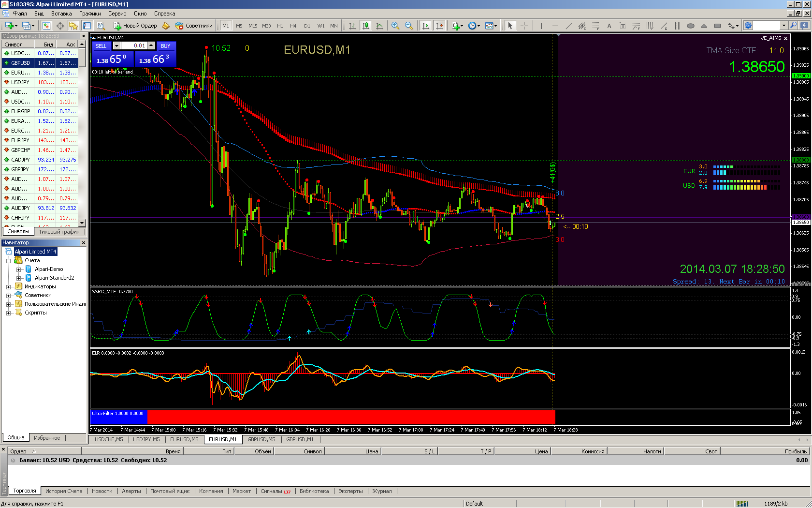This screenshot has height=508, width=812.
Task: Switch chart to M30 timeframe
Action: coord(266,26)
